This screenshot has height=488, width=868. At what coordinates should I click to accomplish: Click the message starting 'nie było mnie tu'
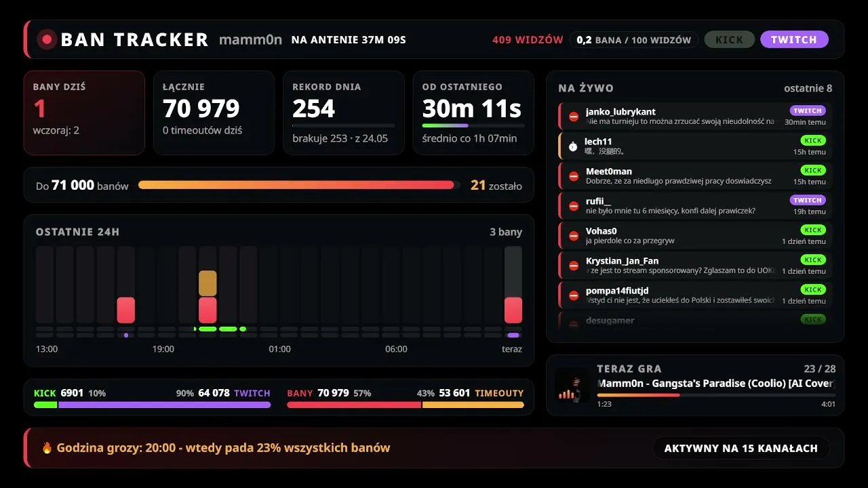[x=671, y=211]
